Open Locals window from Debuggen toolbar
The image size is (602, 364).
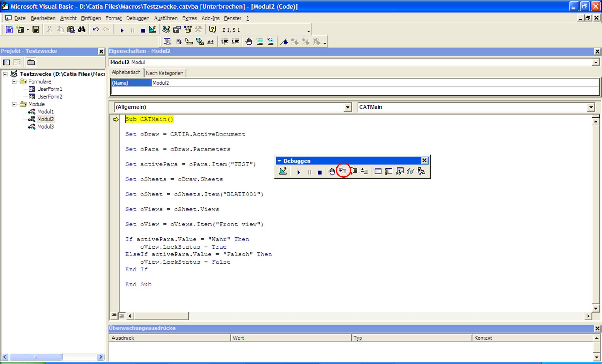[x=378, y=171]
